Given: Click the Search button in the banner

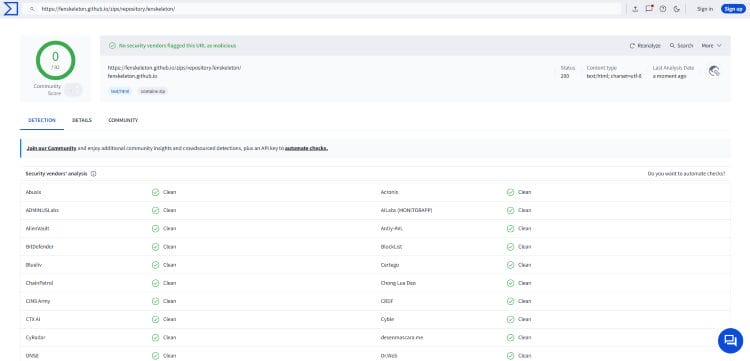Looking at the screenshot, I should (x=681, y=46).
